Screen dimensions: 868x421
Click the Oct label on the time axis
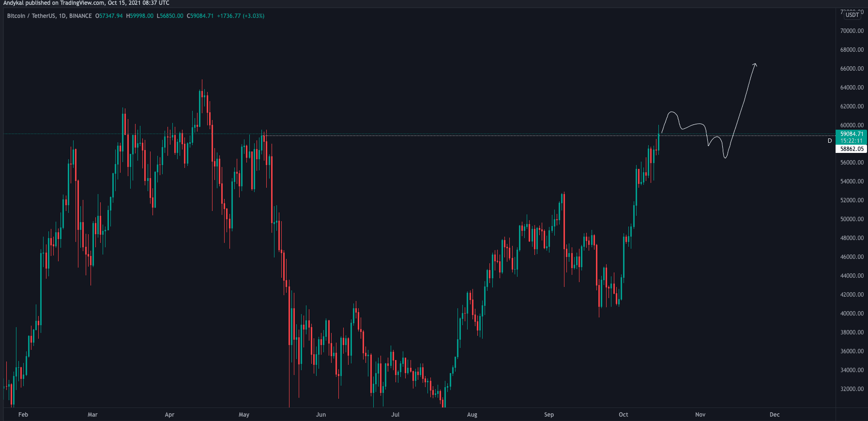tap(623, 415)
